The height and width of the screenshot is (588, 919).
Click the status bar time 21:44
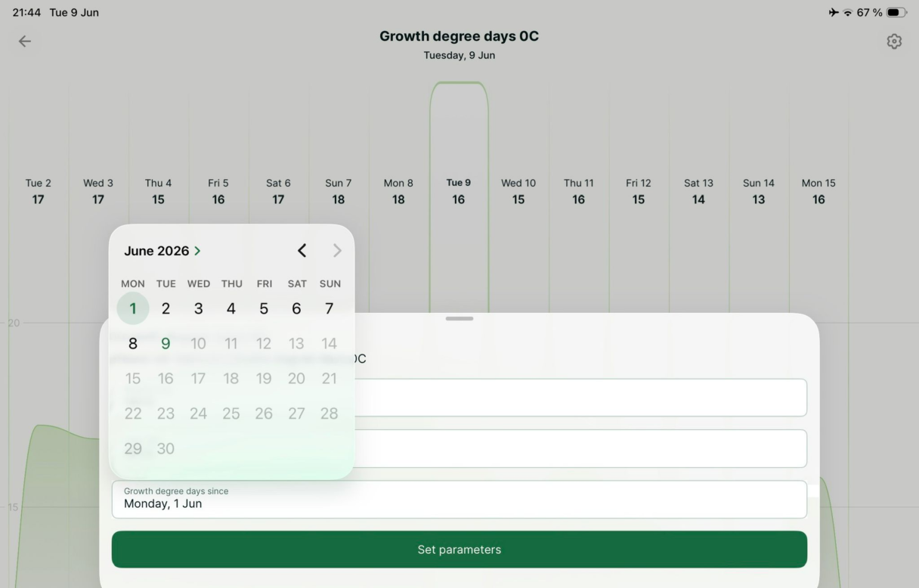[x=26, y=13]
